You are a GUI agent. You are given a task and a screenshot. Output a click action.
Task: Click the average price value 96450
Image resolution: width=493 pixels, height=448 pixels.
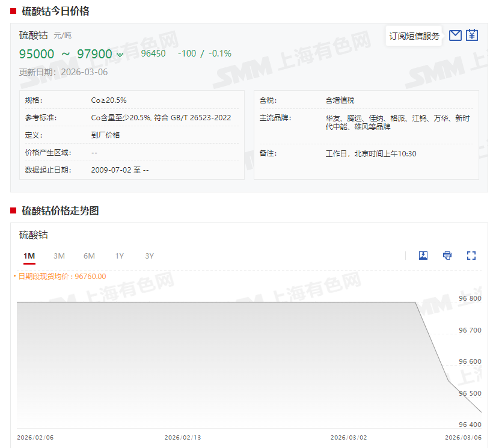(x=153, y=54)
